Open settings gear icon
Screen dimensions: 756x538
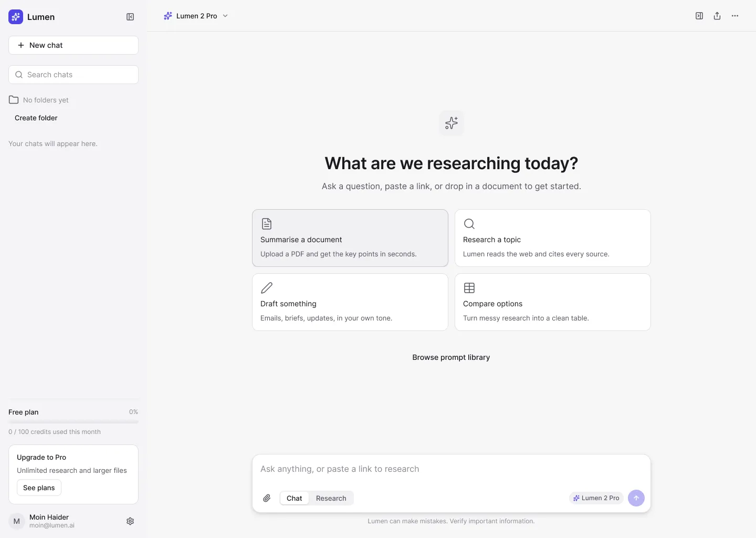pos(130,521)
